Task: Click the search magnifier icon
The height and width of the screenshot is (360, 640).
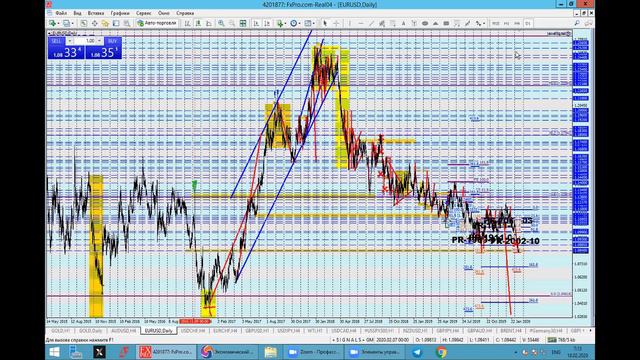Action: 577,23
